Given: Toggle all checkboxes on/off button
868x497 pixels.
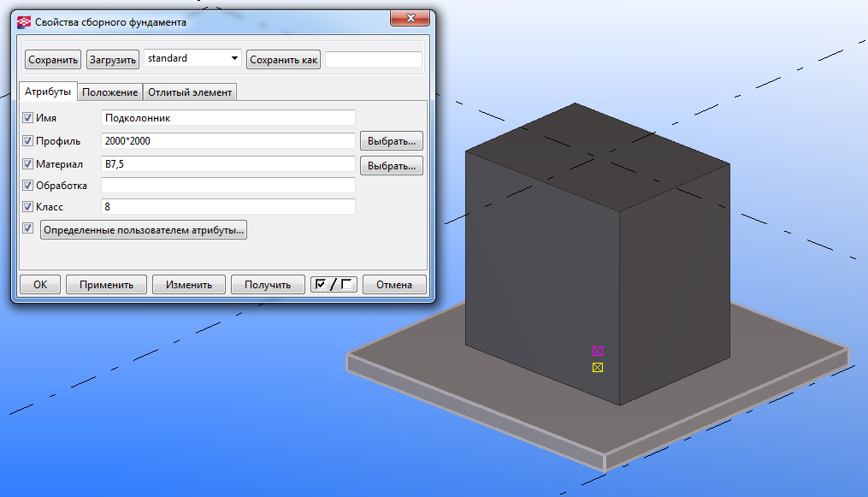Looking at the screenshot, I should pos(334,285).
